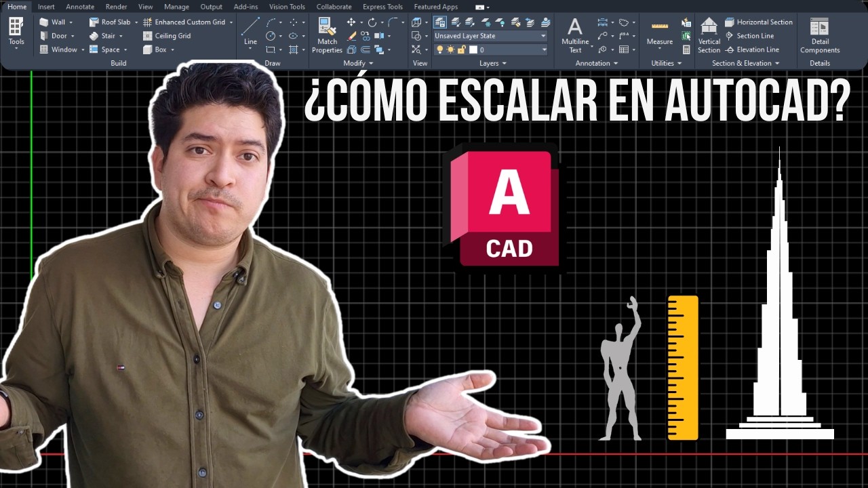Viewport: 868px width, 488px height.
Task: Click the Enhanced Custom Grid tool
Action: (184, 22)
